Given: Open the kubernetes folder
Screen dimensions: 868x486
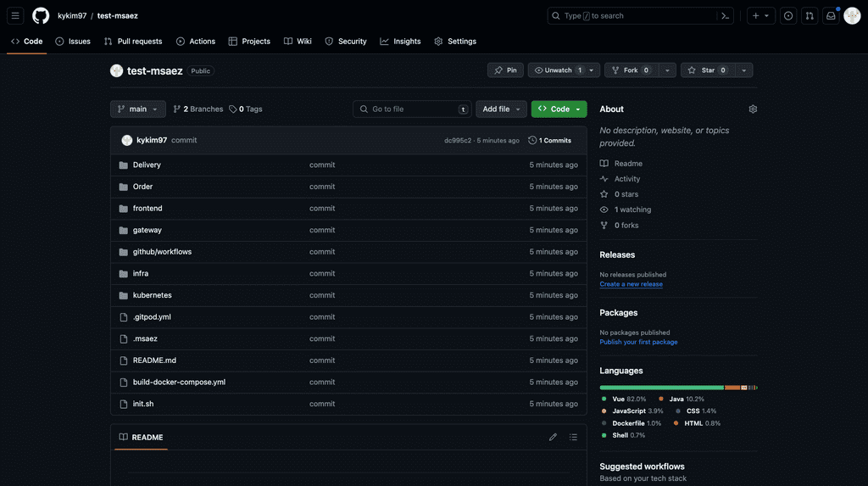Looking at the screenshot, I should pos(152,295).
